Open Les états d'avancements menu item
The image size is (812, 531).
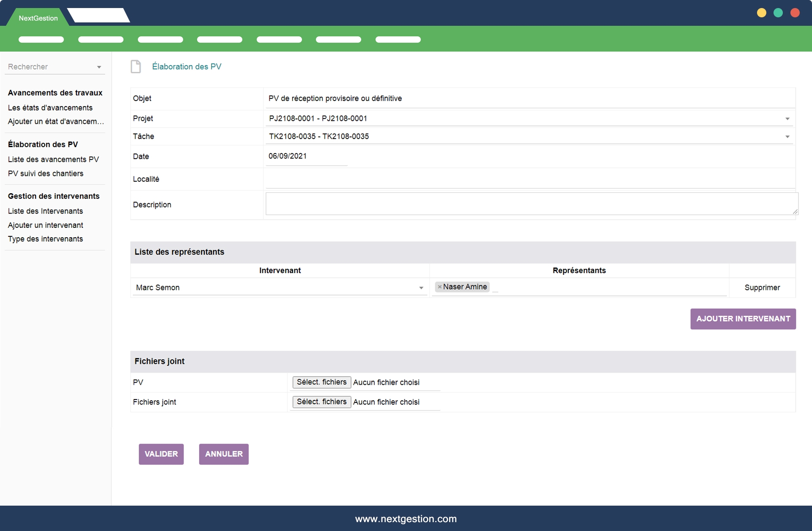(50, 108)
